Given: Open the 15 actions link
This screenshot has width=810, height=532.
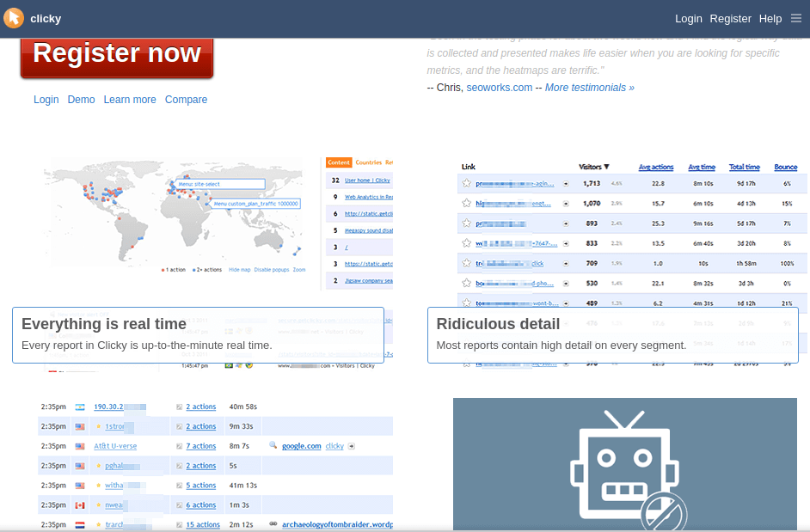Looking at the screenshot, I should point(203,525).
